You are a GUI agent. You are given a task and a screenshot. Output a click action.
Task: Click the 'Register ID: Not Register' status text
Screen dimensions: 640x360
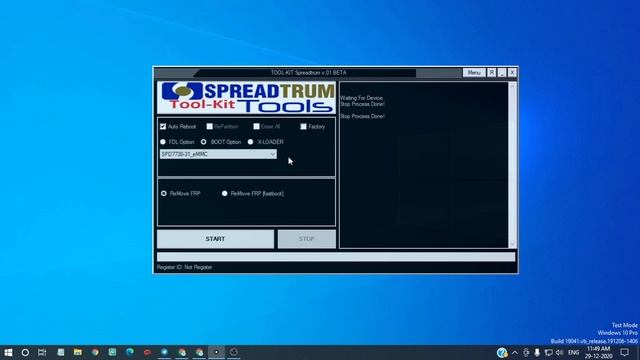pos(184,267)
